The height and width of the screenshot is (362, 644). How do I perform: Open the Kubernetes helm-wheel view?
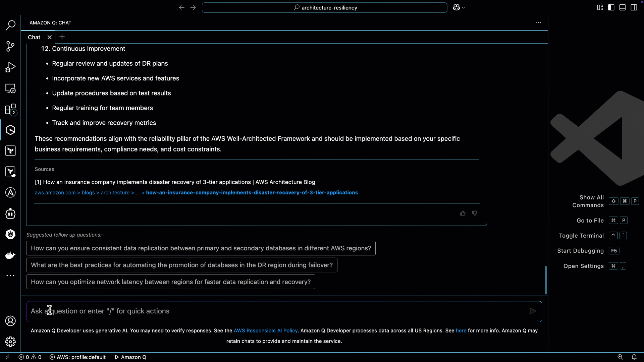[x=10, y=234]
